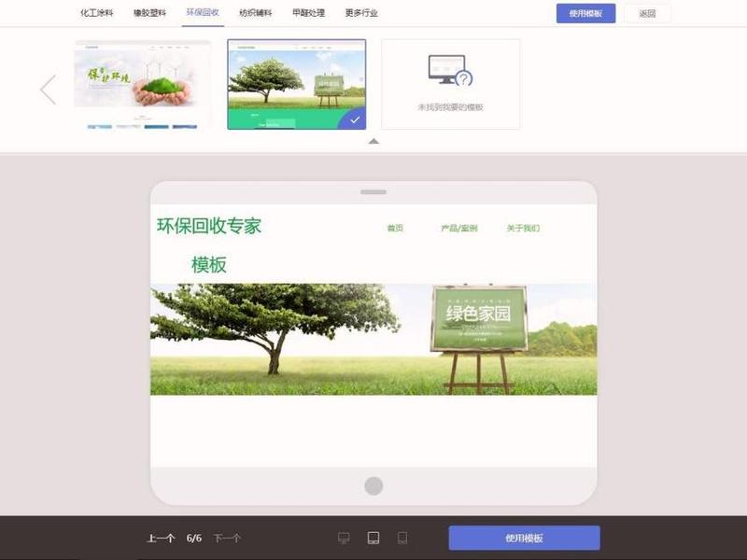Open the 更多行业 tab
The image size is (747, 560).
(x=361, y=13)
